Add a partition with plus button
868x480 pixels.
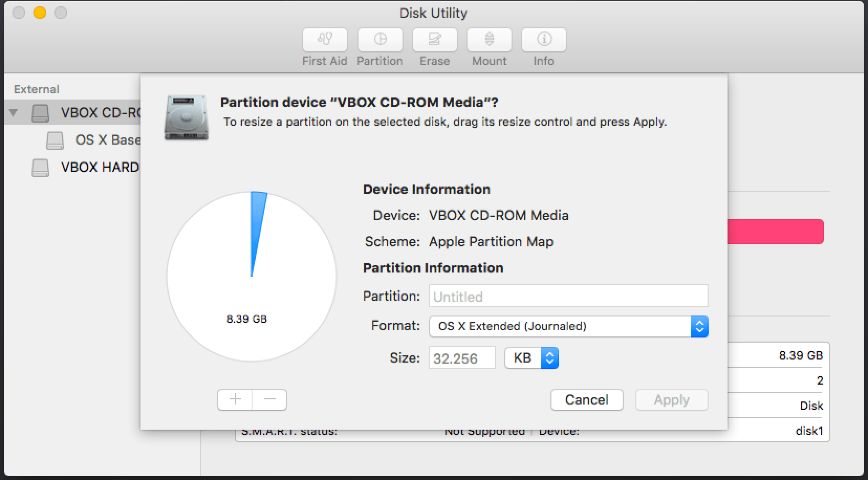[235, 400]
